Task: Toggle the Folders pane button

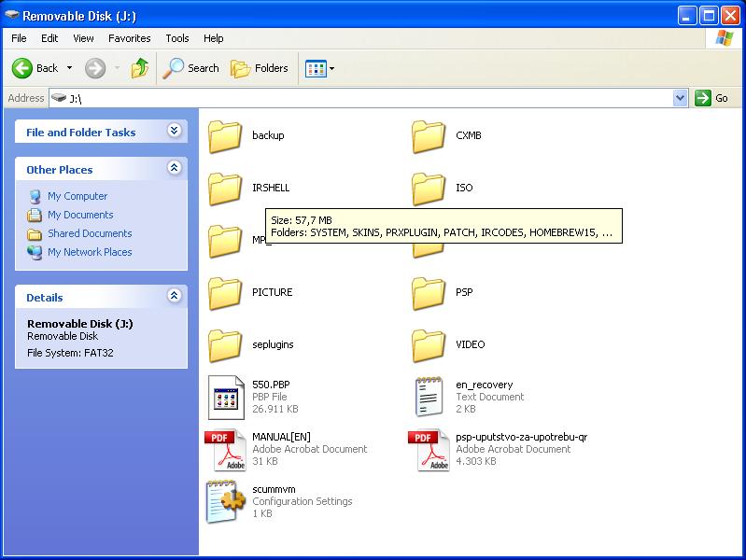Action: [x=260, y=68]
